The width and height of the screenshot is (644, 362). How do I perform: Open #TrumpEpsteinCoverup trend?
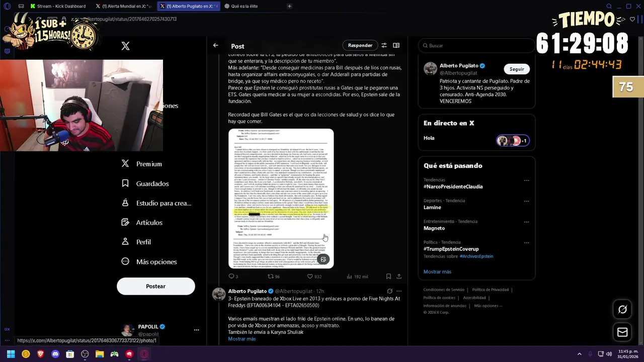tap(451, 249)
